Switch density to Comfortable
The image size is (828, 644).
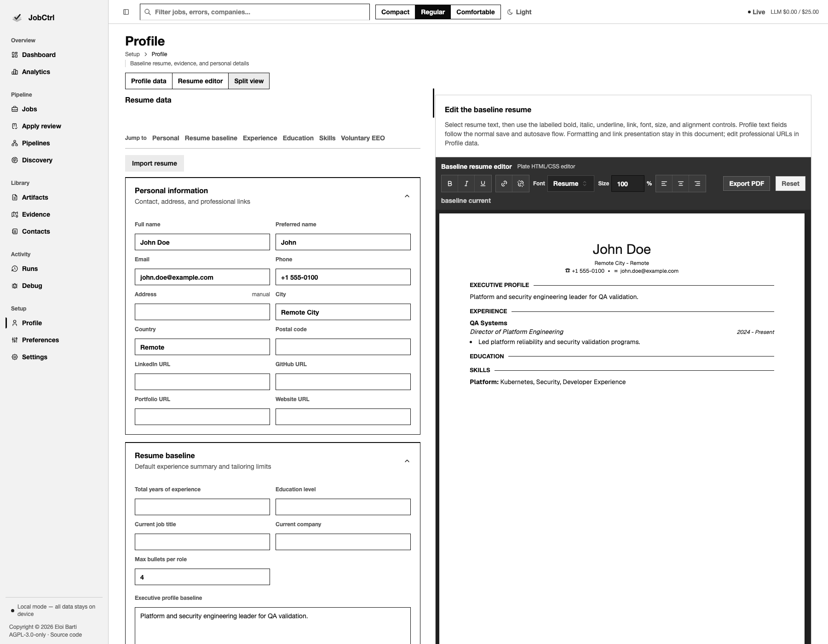[x=476, y=12]
